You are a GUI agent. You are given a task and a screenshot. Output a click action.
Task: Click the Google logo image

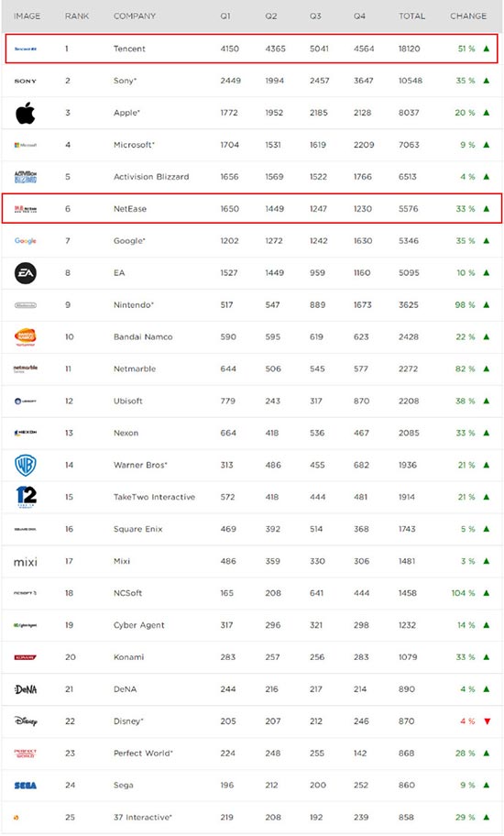click(x=25, y=241)
